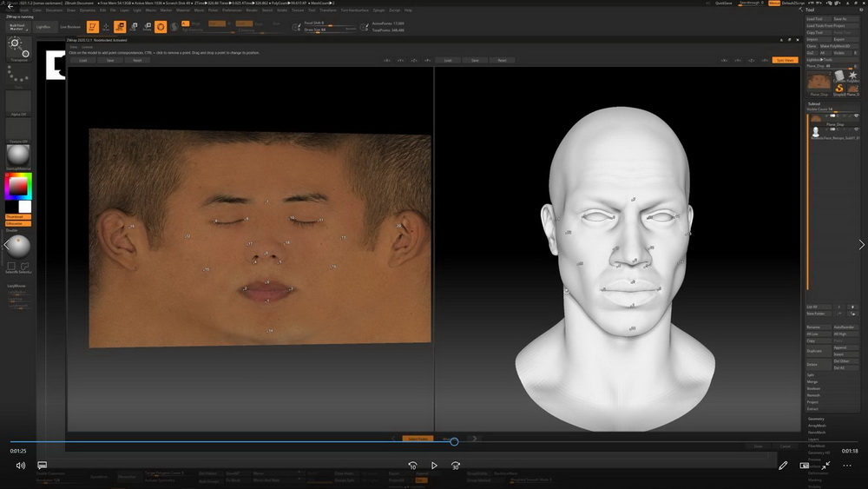Image resolution: width=868 pixels, height=489 pixels.
Task: Click the orange sphere gizmo icon
Action: (161, 27)
